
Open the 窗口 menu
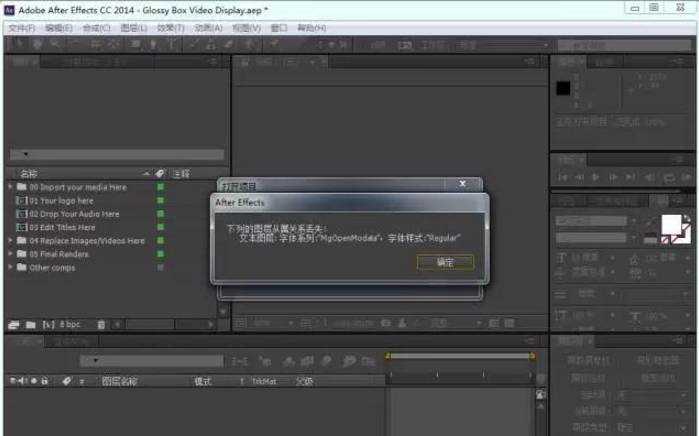pyautogui.click(x=279, y=28)
